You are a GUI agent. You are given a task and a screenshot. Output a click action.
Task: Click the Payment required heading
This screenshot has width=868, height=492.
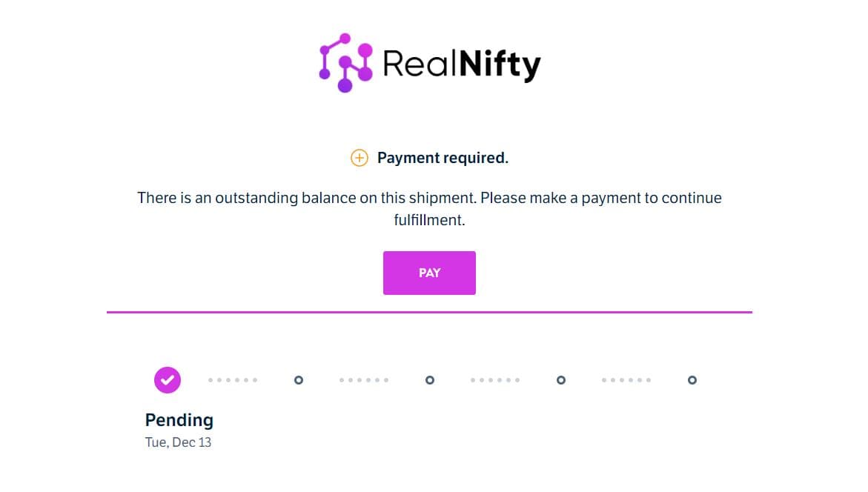[443, 158]
